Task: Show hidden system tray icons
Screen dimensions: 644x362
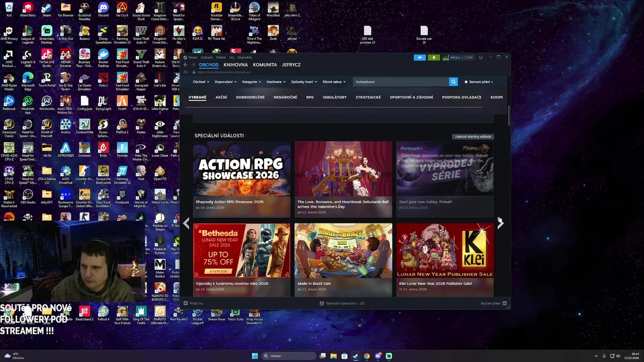Action: tap(596, 356)
